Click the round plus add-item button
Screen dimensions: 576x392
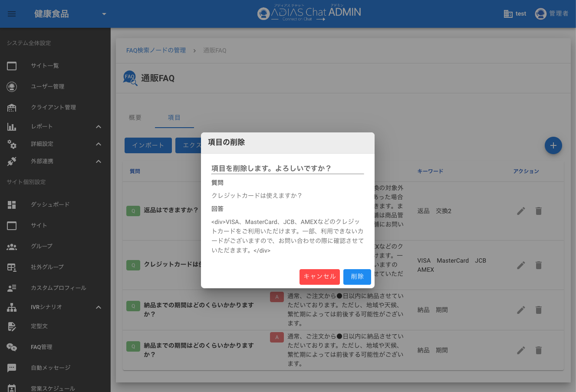pyautogui.click(x=553, y=145)
